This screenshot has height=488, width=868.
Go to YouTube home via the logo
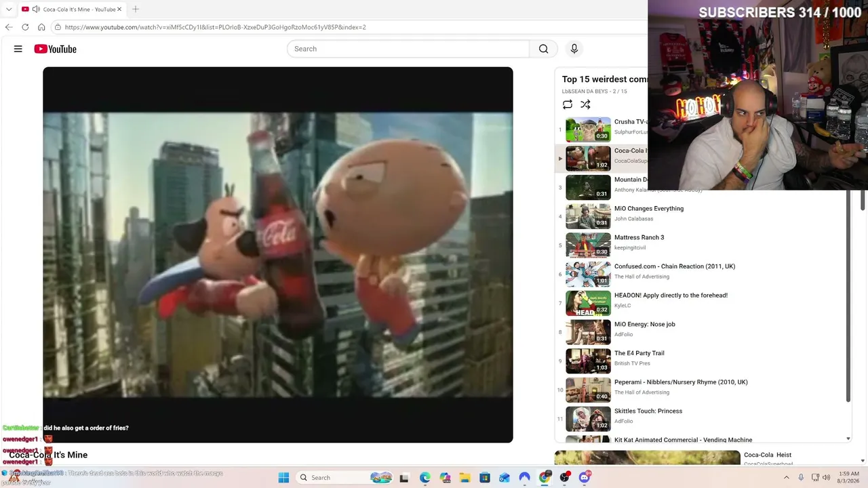[55, 49]
